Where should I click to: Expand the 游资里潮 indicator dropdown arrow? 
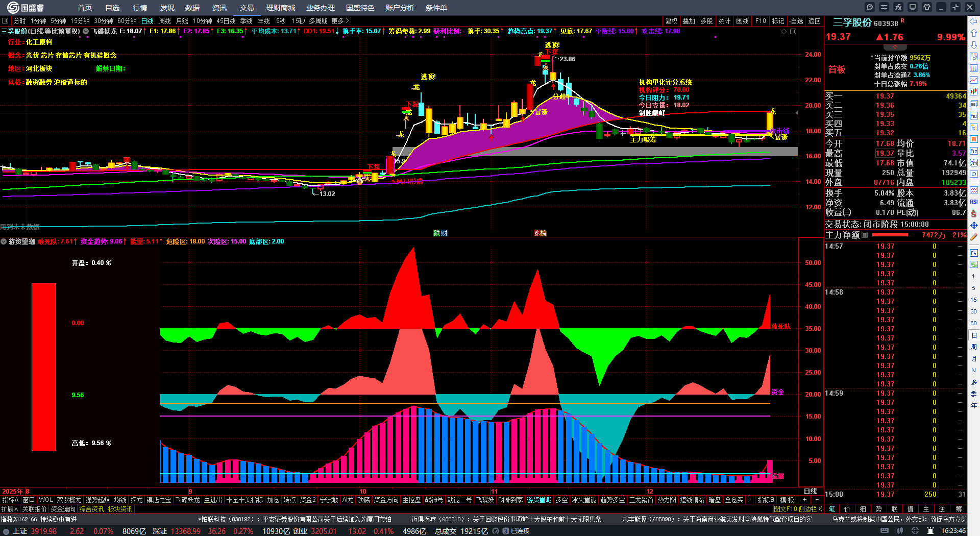4,241
